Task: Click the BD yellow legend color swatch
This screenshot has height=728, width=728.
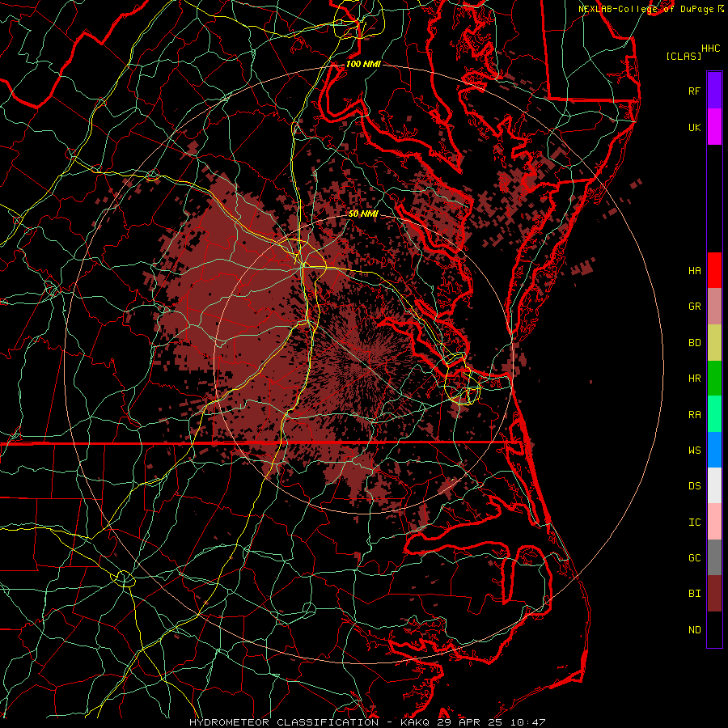Action: click(x=714, y=342)
